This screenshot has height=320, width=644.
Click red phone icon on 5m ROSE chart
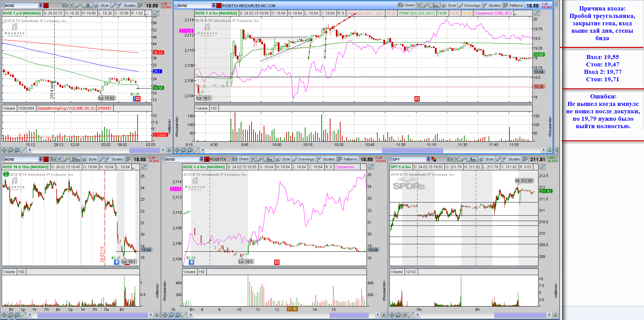point(277,262)
